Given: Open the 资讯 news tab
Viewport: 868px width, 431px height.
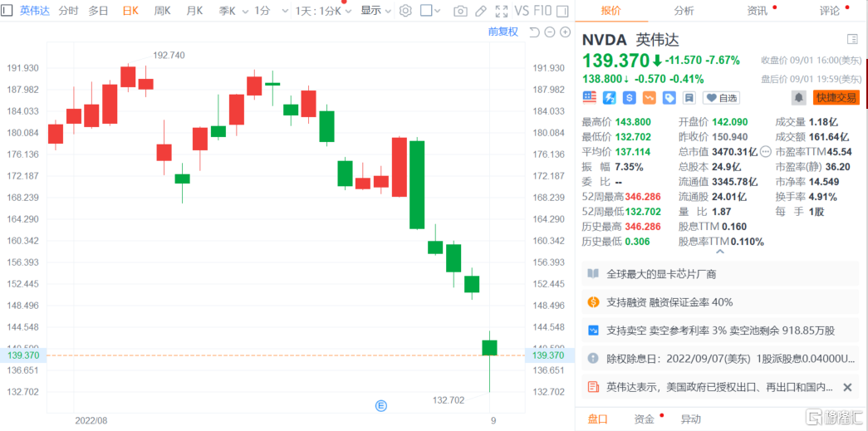Looking at the screenshot, I should [x=756, y=11].
